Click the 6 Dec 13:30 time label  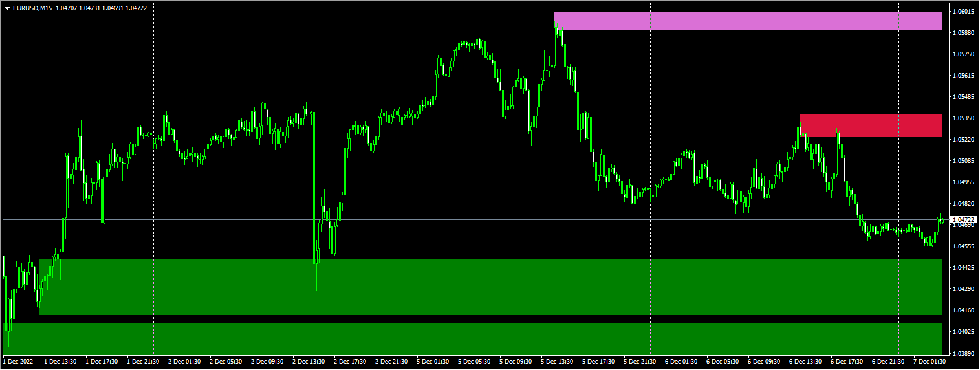click(x=805, y=362)
